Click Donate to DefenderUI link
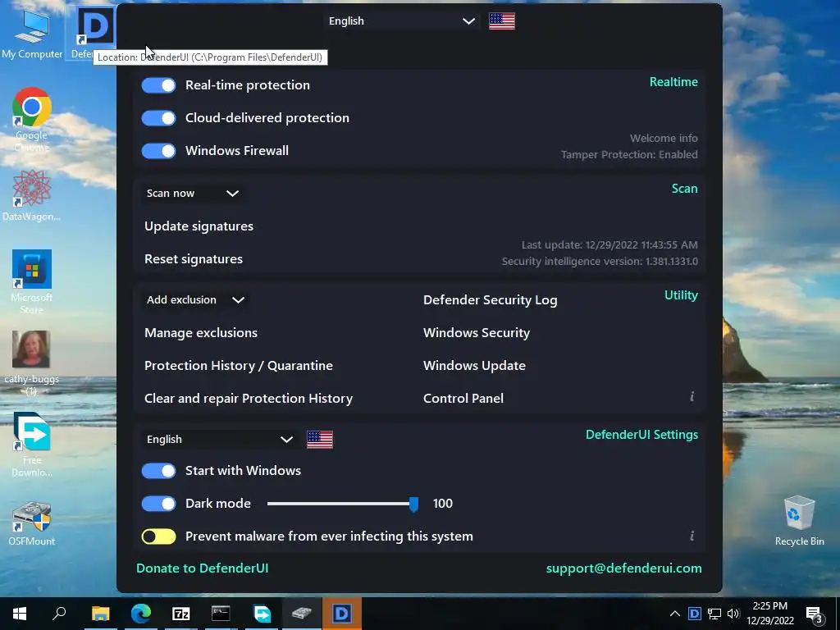The width and height of the screenshot is (840, 630). (x=202, y=568)
